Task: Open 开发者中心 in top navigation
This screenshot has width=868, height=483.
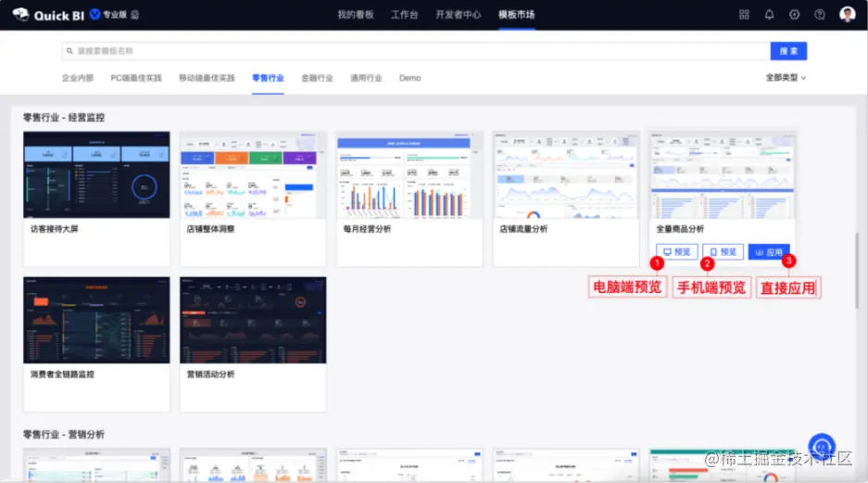Action: pos(458,15)
